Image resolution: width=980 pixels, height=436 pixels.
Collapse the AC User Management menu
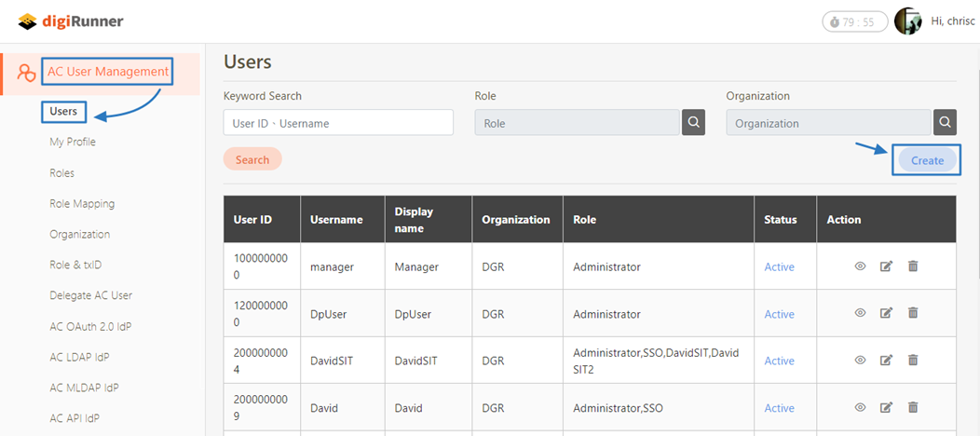coord(108,72)
